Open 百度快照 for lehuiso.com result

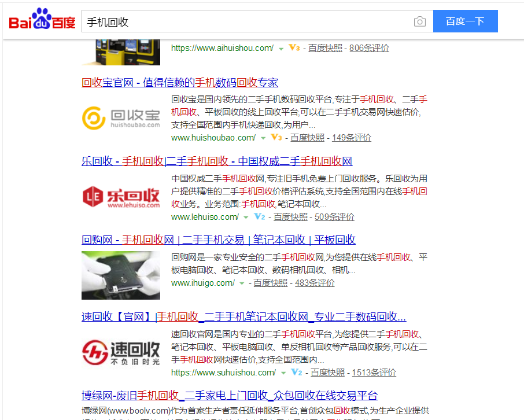(x=291, y=217)
